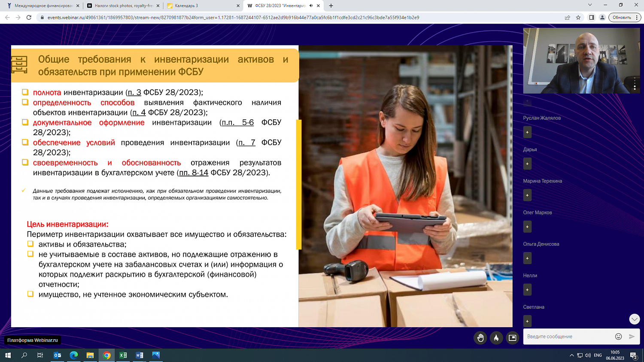Close the Международное финансирование tab
Viewport: 644px width, 362px height.
click(x=78, y=6)
